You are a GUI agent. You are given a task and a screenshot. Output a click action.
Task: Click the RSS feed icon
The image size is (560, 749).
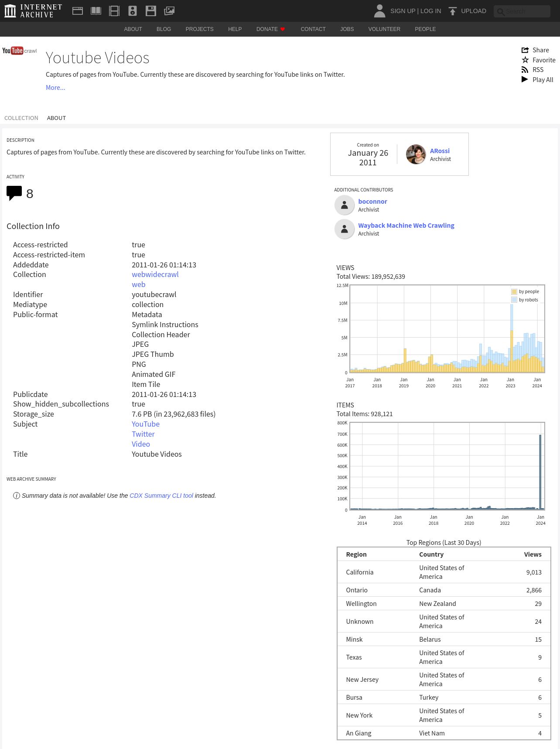tap(525, 70)
